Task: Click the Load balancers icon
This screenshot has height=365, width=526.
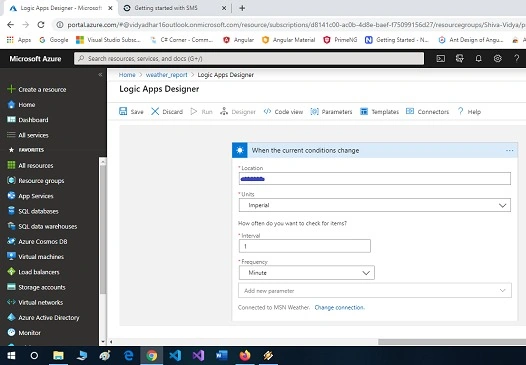Action: (11, 271)
